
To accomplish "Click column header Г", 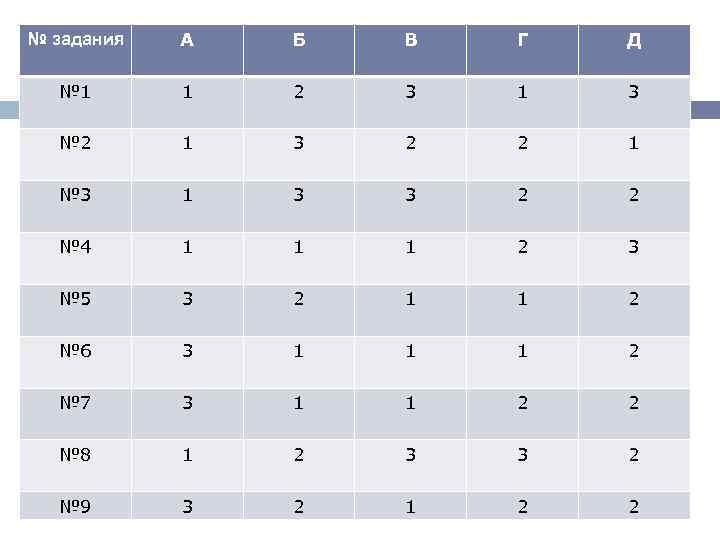I will (523, 41).
